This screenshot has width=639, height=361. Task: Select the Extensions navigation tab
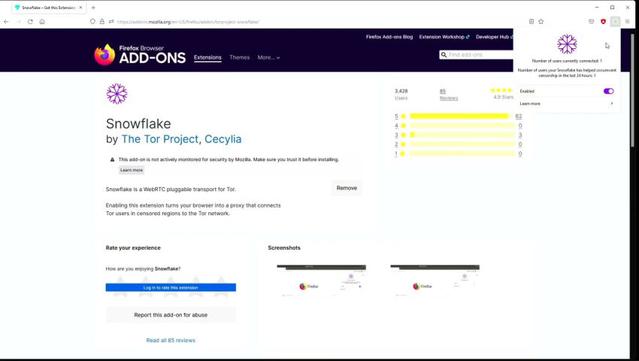tap(207, 57)
